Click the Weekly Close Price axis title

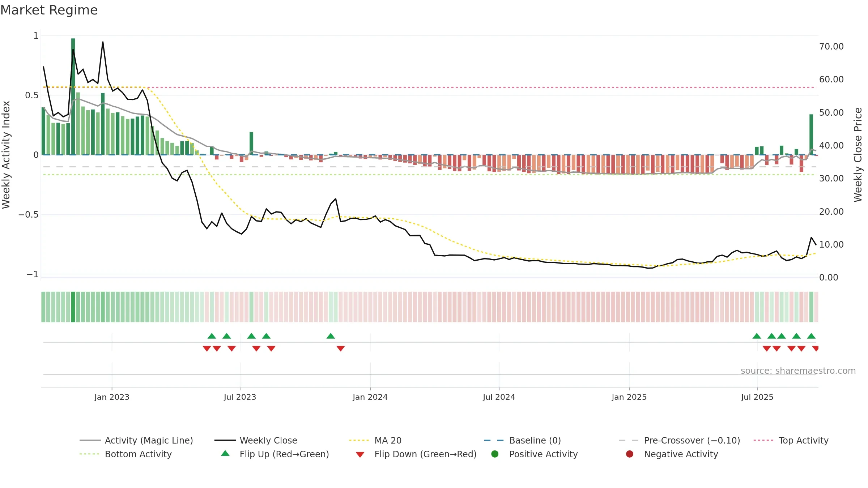[x=858, y=155]
